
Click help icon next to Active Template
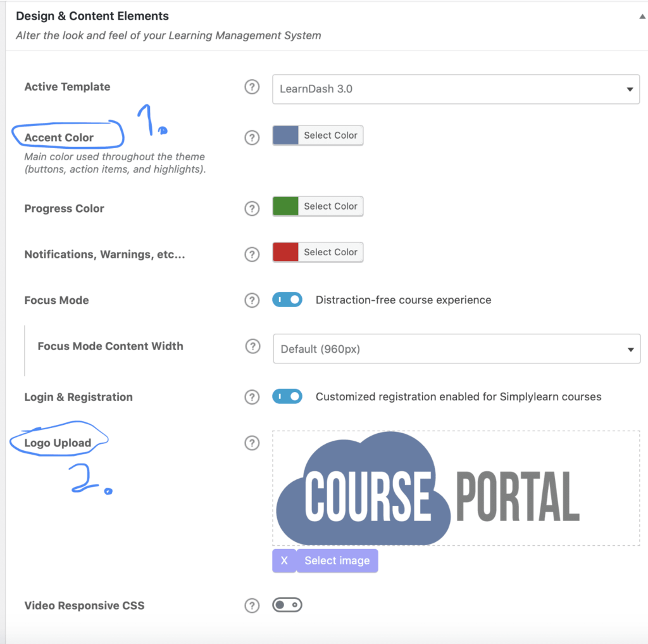click(252, 87)
